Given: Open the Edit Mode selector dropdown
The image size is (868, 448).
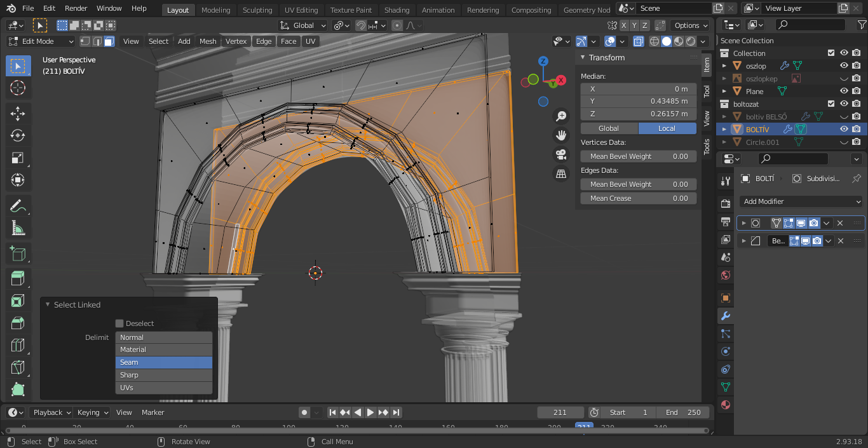Looking at the screenshot, I should click(x=41, y=41).
